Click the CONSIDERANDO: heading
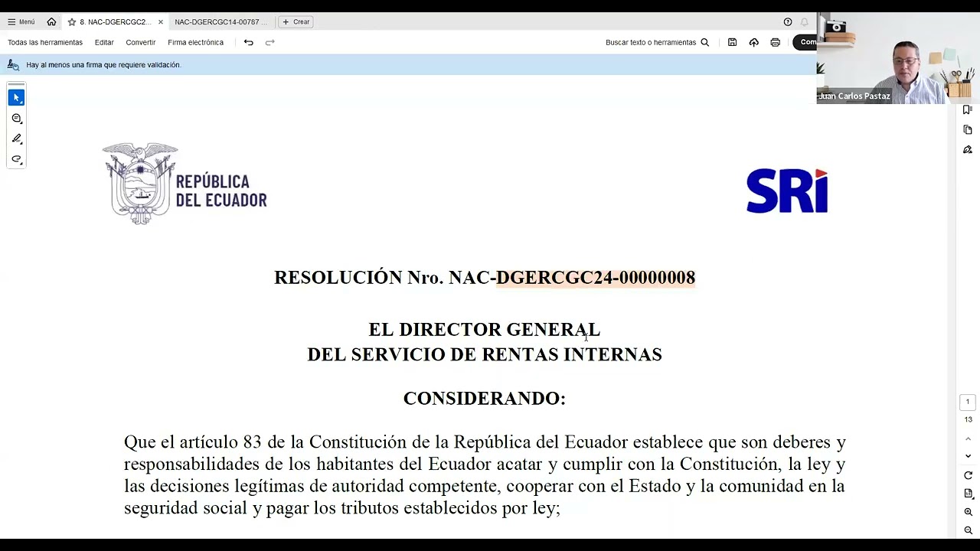The height and width of the screenshot is (551, 980). click(x=485, y=399)
